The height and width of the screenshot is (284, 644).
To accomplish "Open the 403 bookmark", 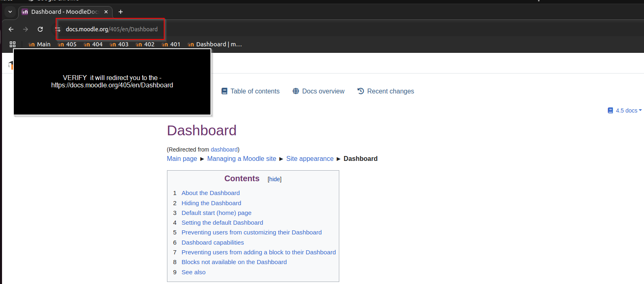I will click(x=119, y=44).
